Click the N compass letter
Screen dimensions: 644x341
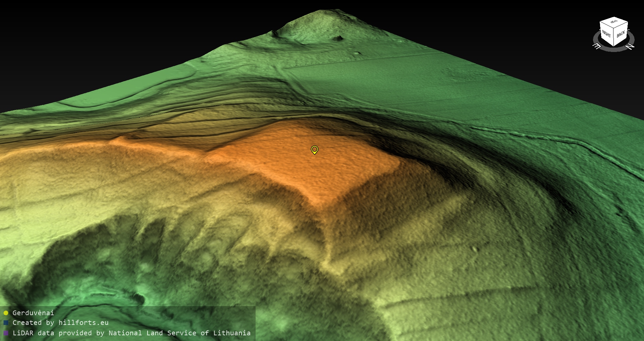[x=630, y=47]
